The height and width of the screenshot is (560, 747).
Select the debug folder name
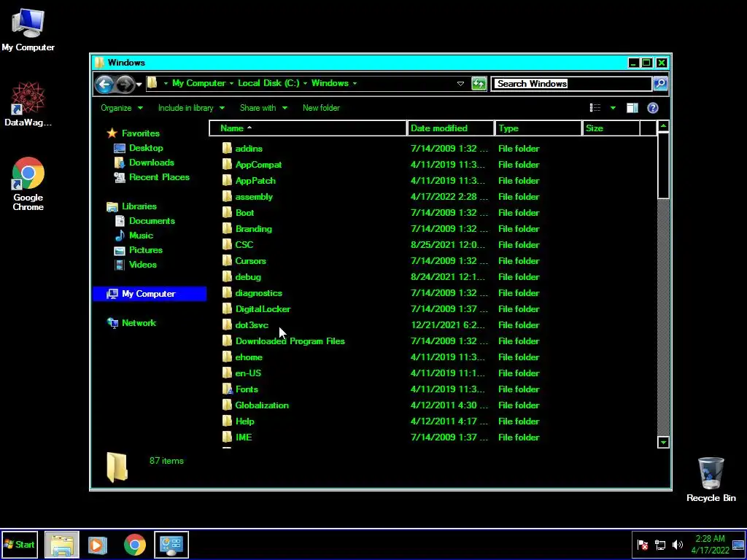pyautogui.click(x=248, y=277)
